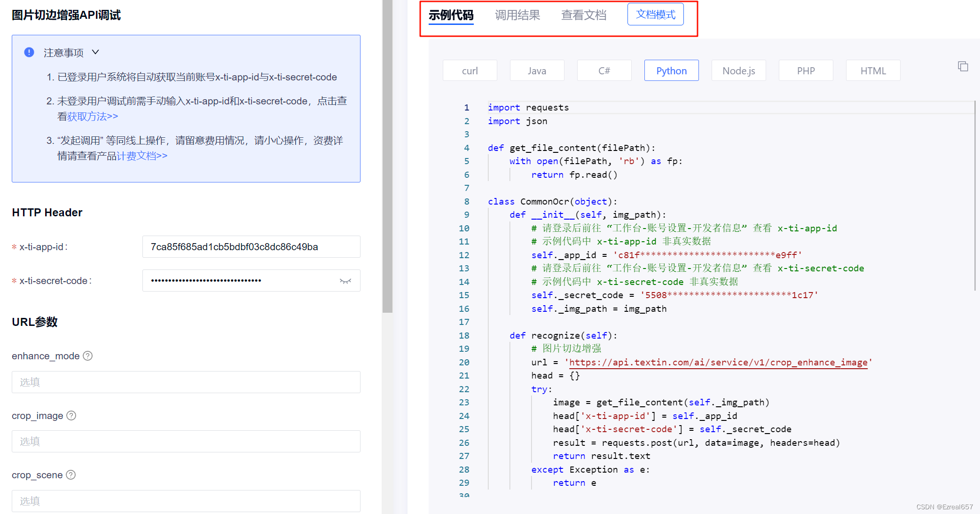Select the HTML code sample
Screen dimensions: 980x514
tap(873, 70)
